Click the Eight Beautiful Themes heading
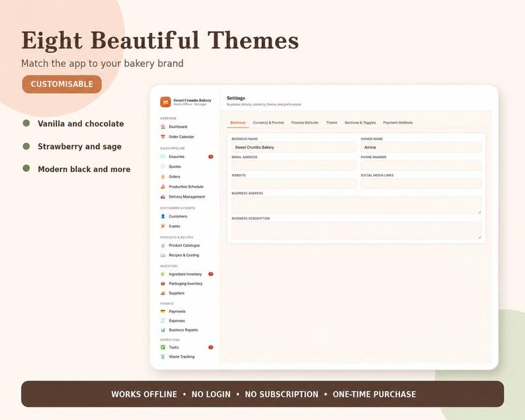This screenshot has height=420, width=525. click(160, 40)
